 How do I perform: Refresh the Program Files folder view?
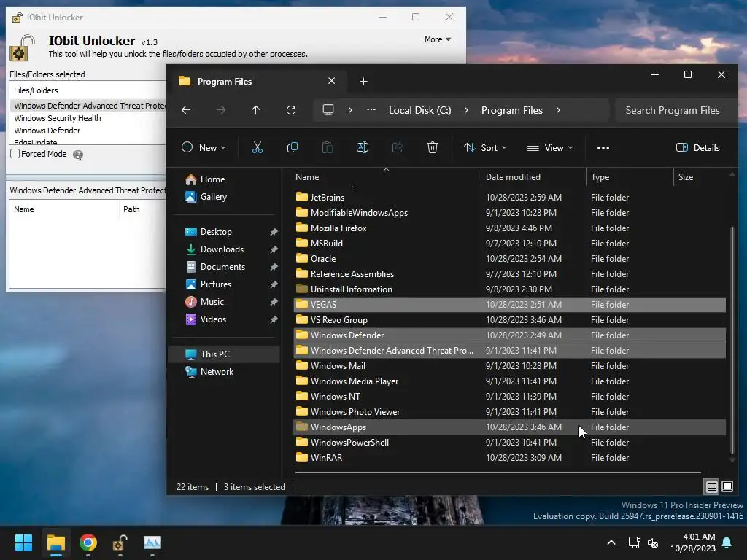[x=291, y=110]
